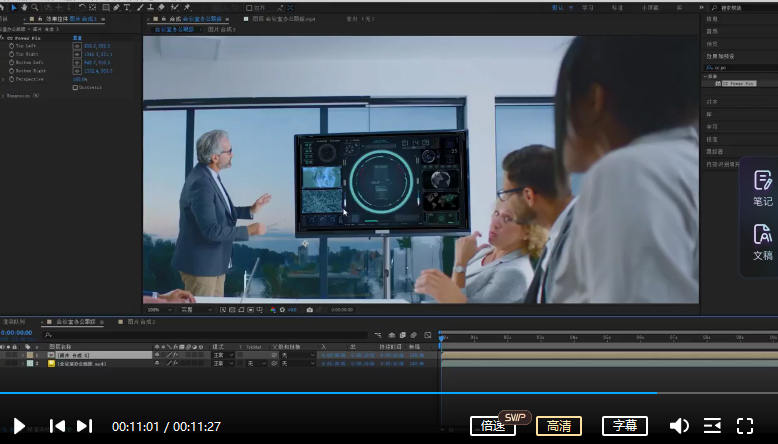
Task: Open the 文稿 transcript panel
Action: pos(762,243)
